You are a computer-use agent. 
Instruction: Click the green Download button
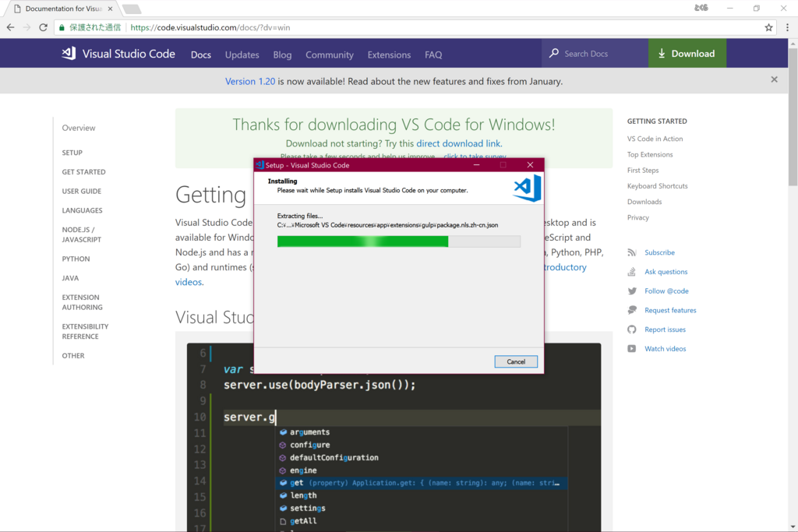(x=687, y=54)
